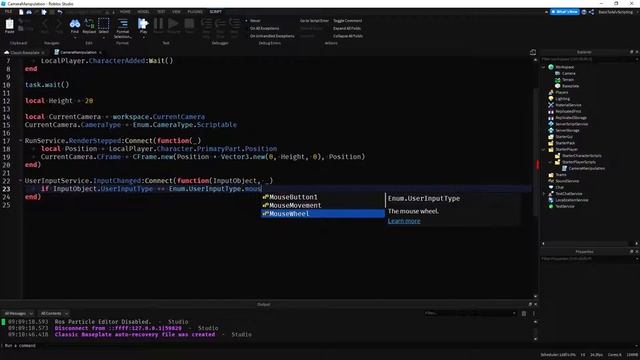The height and width of the screenshot is (360, 640).
Task: Switch to the SCRIPT ribbon tab
Action: tap(216, 12)
